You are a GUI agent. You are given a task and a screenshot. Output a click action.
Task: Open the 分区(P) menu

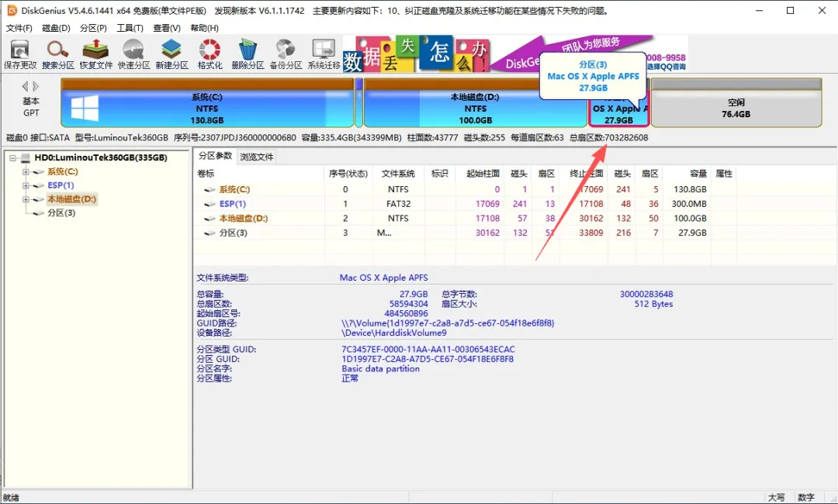point(93,28)
